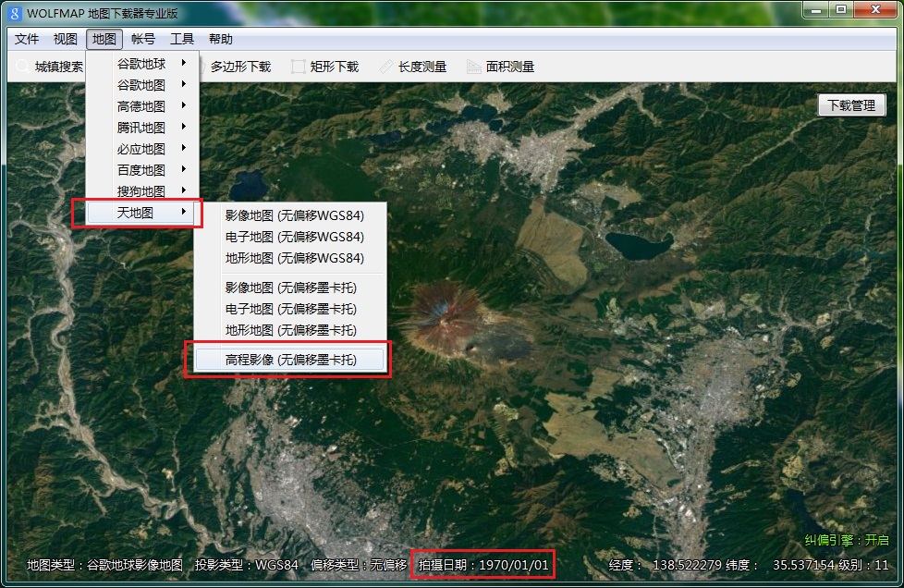Image resolution: width=904 pixels, height=588 pixels.
Task: Select 高程影像 (无偏移墨卡托) map
Action: pyautogui.click(x=290, y=360)
